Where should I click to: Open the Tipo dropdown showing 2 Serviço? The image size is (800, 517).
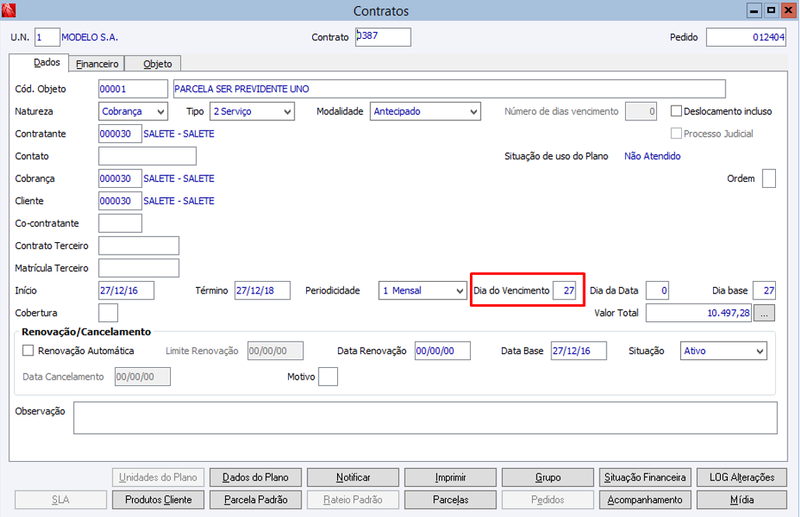252,111
